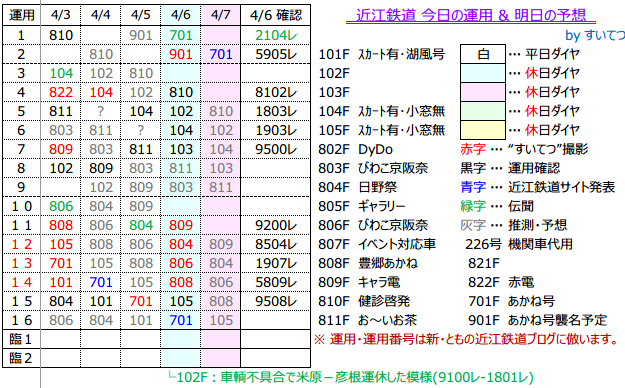Select the '2104レ' cell
625x388 pixels.
point(275,35)
